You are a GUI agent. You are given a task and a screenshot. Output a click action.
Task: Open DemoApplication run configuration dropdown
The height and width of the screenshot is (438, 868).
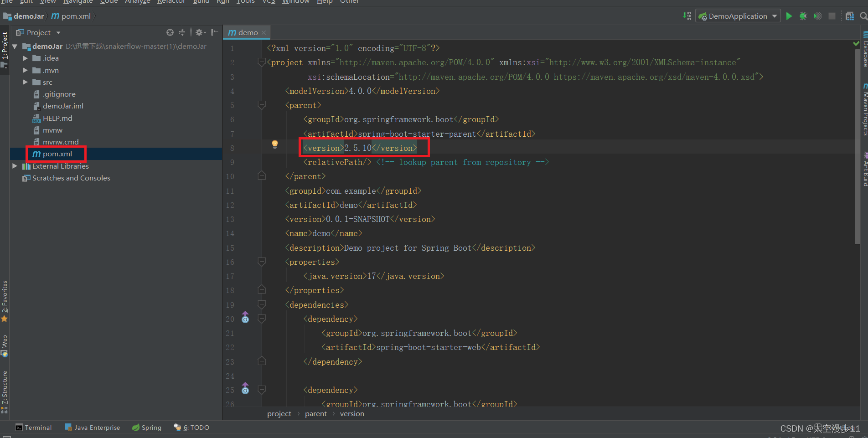[738, 16]
